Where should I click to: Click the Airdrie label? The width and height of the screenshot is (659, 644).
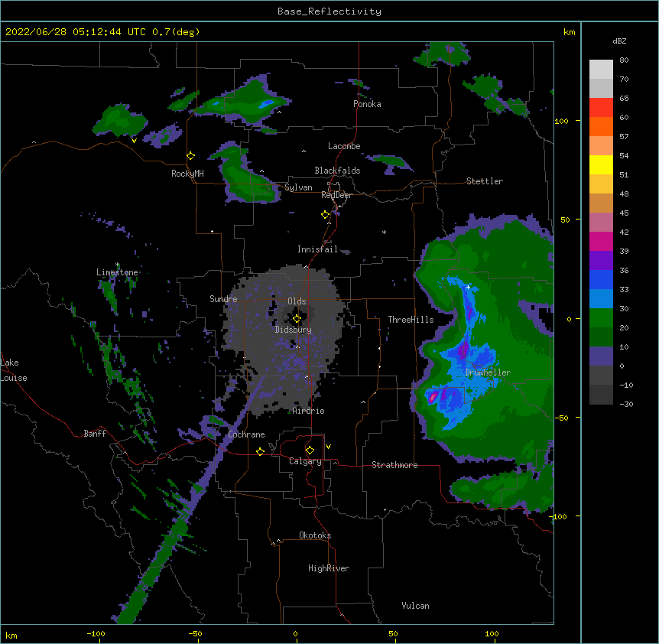pyautogui.click(x=309, y=411)
